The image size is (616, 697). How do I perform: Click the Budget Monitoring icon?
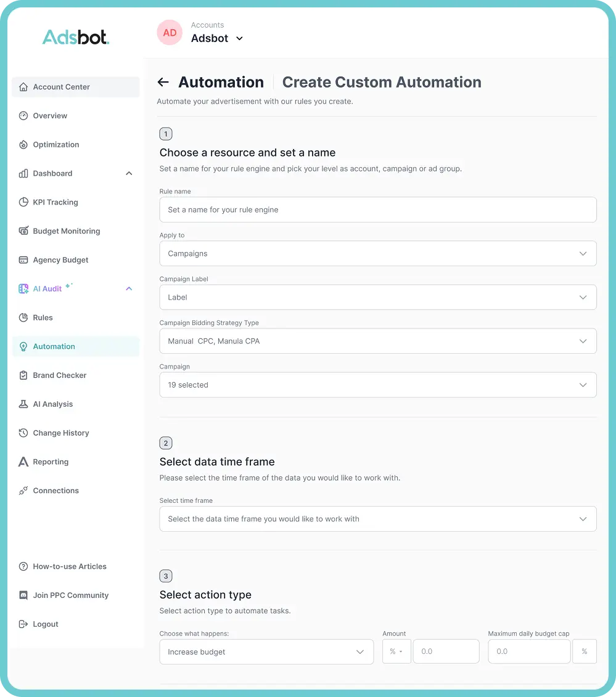(23, 231)
